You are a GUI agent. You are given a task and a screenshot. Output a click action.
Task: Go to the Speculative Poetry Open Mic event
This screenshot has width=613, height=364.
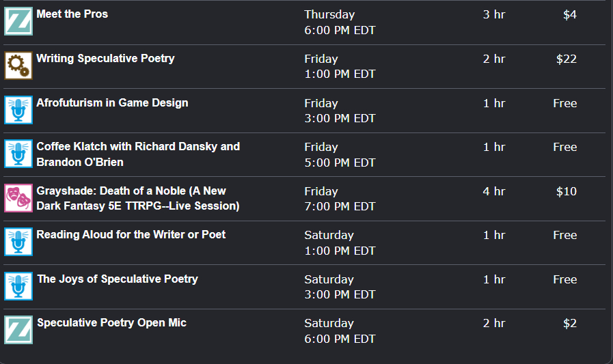click(111, 323)
